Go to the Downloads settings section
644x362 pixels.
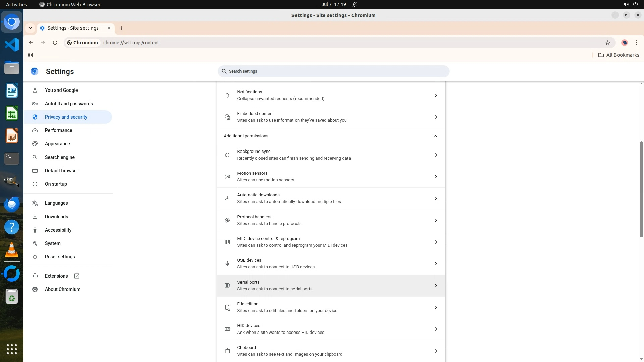56,217
